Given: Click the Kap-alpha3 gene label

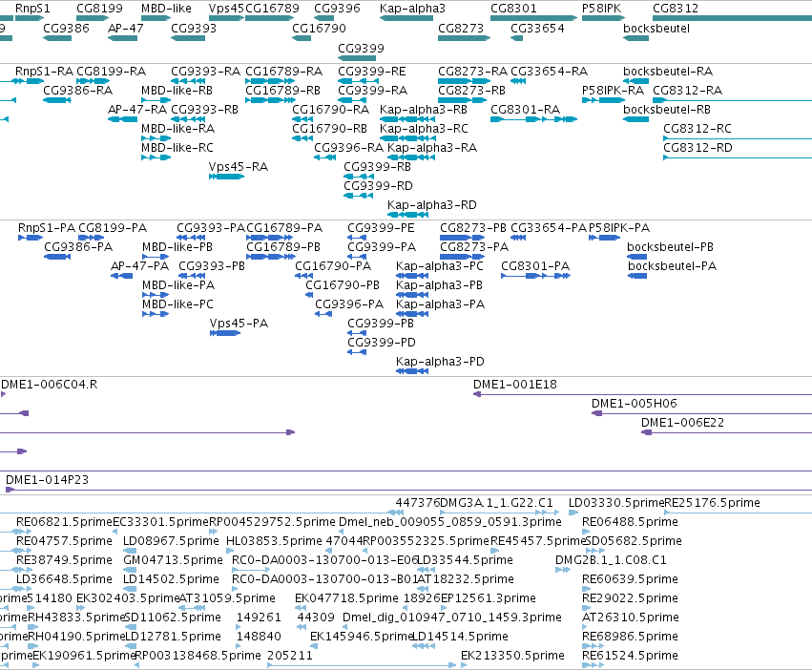Looking at the screenshot, I should pyautogui.click(x=412, y=9).
